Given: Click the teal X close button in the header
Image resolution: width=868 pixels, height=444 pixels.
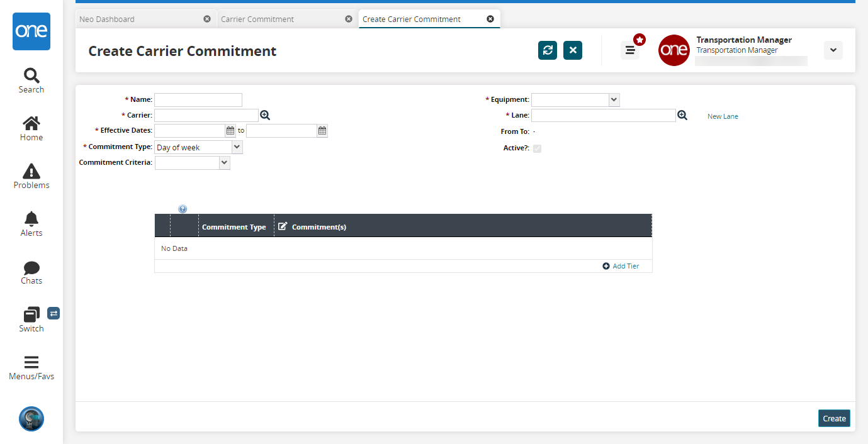Looking at the screenshot, I should point(573,50).
